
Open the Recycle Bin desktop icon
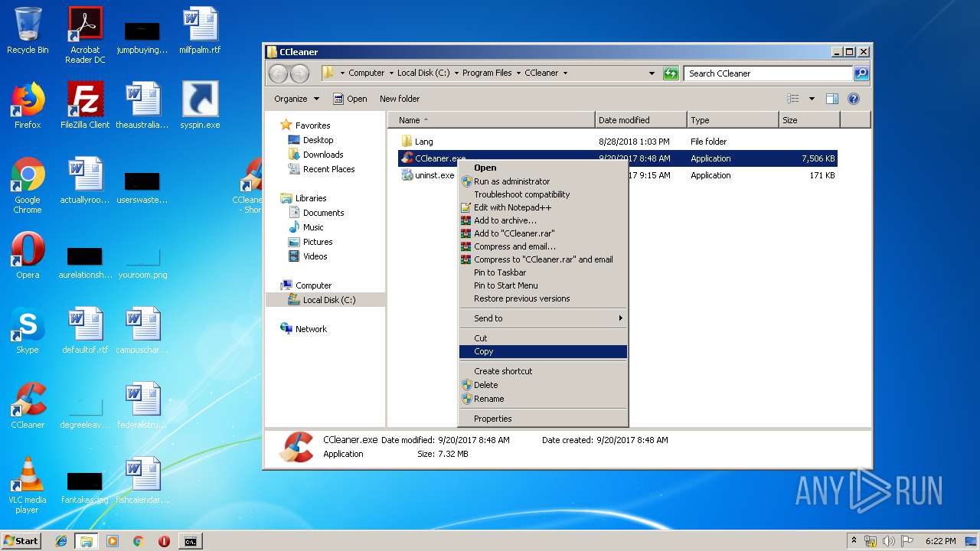click(x=28, y=31)
